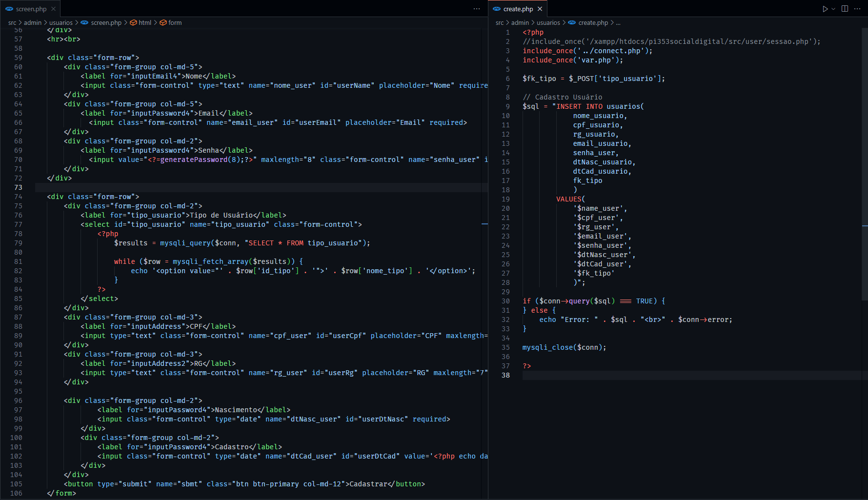
Task: Open the 'html' symbol breadcrumb
Action: 145,22
